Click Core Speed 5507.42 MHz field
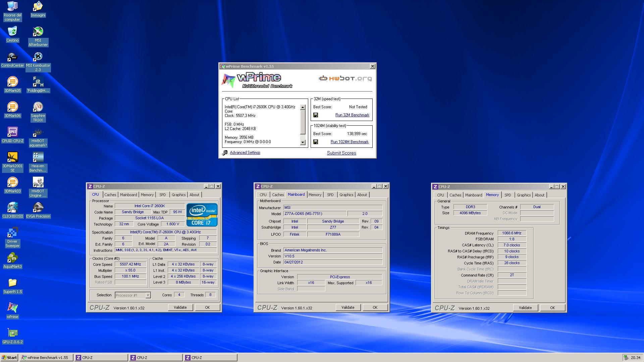The height and width of the screenshot is (362, 644). click(x=130, y=264)
